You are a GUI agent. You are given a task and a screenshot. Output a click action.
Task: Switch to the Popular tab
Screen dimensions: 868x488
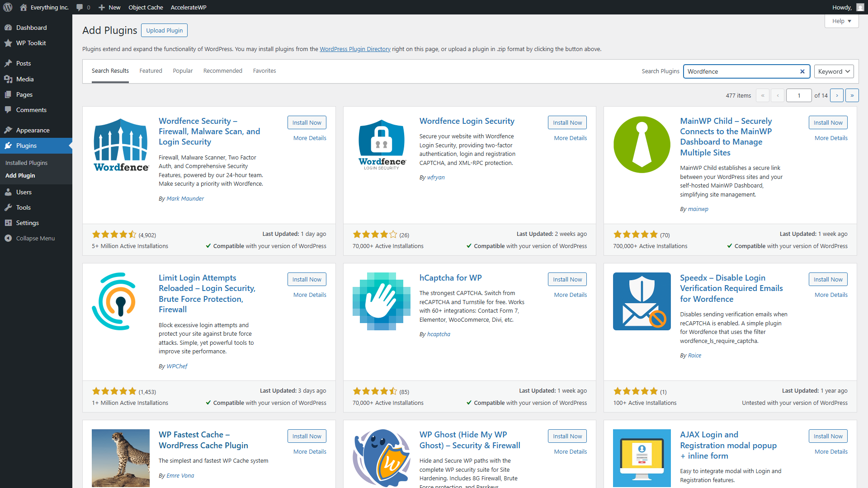(x=183, y=71)
